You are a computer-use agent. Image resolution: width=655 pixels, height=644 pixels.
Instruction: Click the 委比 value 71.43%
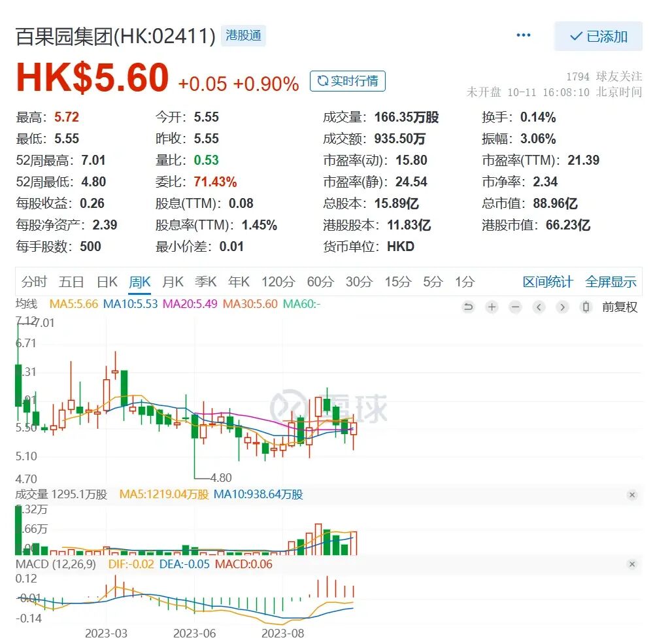pos(215,182)
